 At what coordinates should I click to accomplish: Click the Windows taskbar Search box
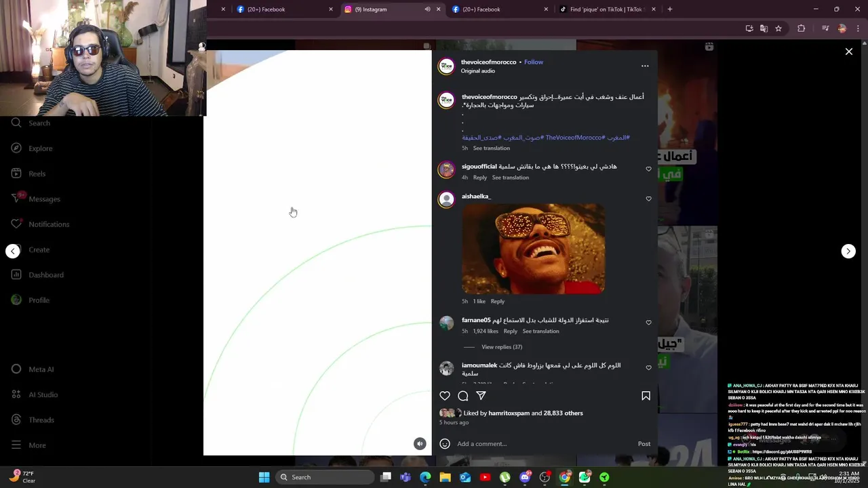[x=325, y=477]
